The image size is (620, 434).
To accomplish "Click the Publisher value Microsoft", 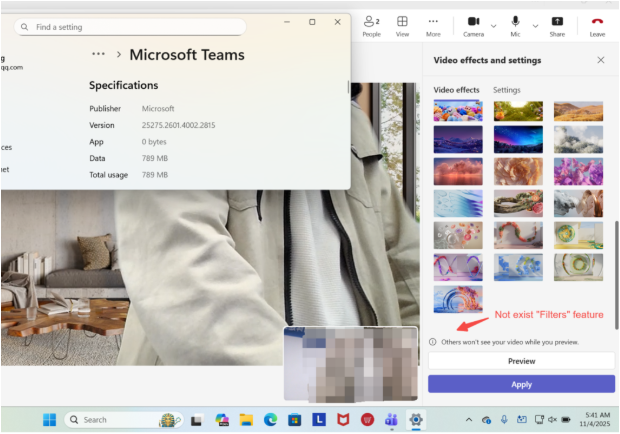I will pos(158,109).
